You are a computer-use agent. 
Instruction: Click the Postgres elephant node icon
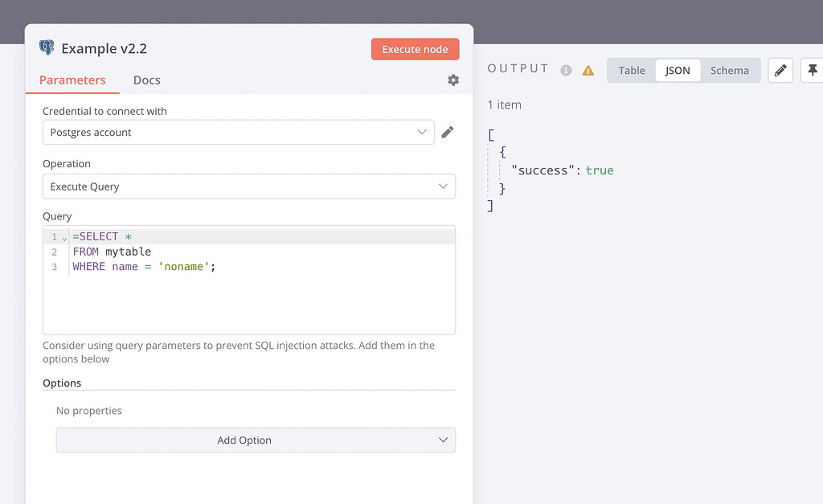tap(47, 48)
